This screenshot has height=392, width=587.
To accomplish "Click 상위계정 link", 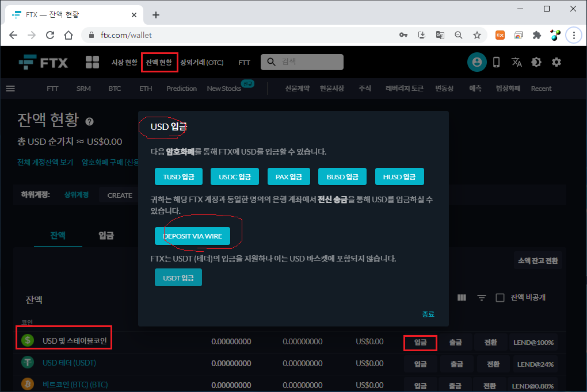I will click(x=77, y=195).
